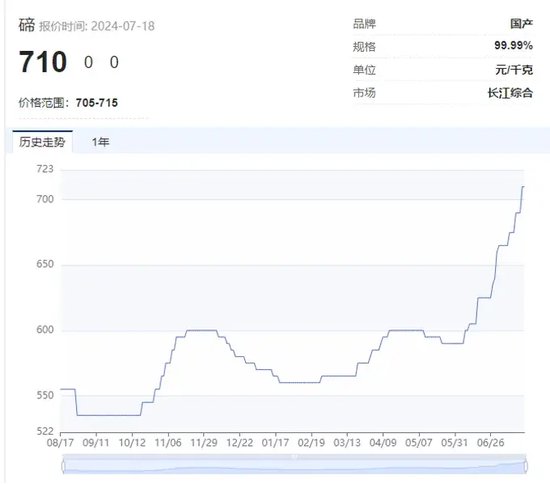The width and height of the screenshot is (550, 484).
Task: Click the quote date 2024-07-18
Action: [123, 26]
